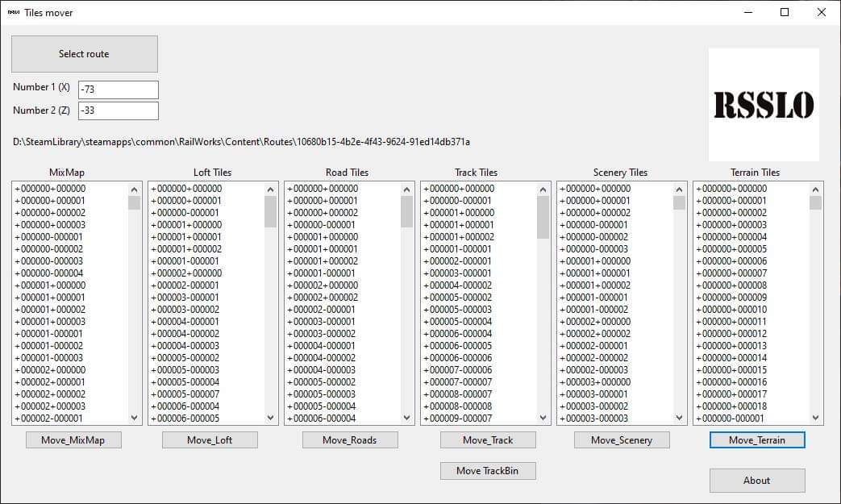841x504 pixels.
Task: Click the Move TrackBin button
Action: [x=488, y=471]
